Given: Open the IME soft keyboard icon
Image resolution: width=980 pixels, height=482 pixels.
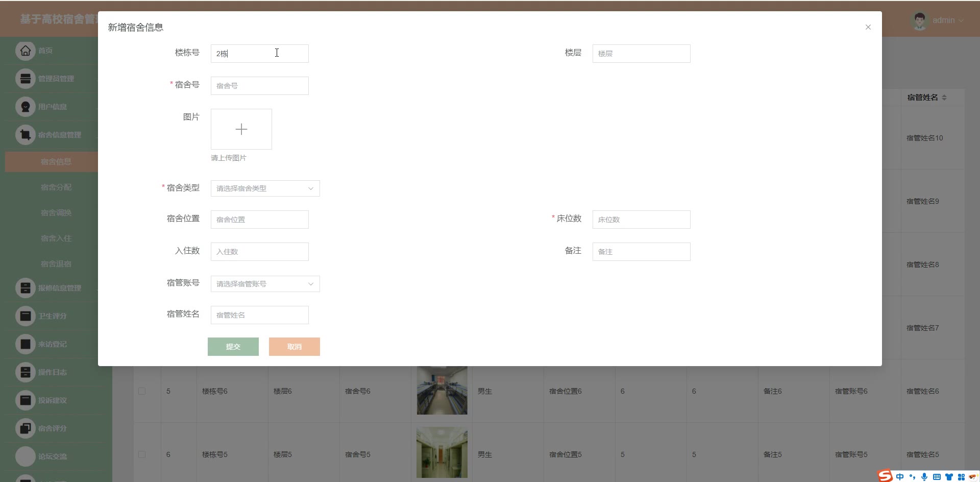Looking at the screenshot, I should pos(937,477).
